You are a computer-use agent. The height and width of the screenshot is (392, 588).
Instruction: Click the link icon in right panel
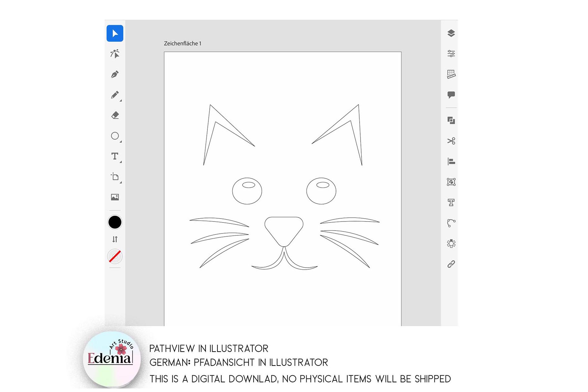(x=451, y=264)
